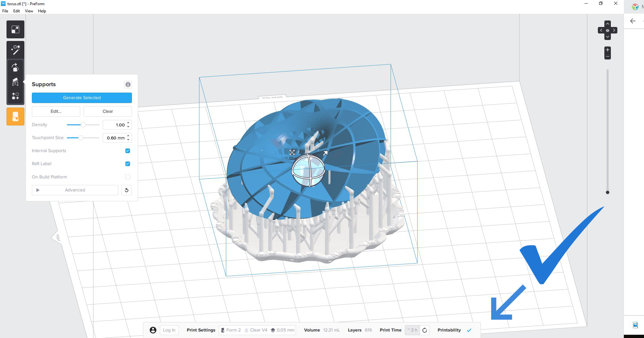Enable the On Build Platform checkbox
Viewport: 644px width, 338px height.
(128, 177)
